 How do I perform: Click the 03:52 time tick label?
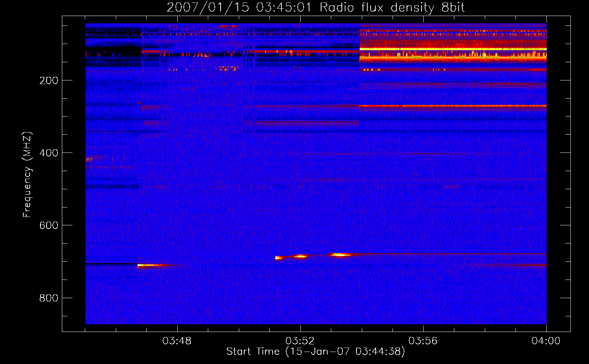[x=300, y=341]
